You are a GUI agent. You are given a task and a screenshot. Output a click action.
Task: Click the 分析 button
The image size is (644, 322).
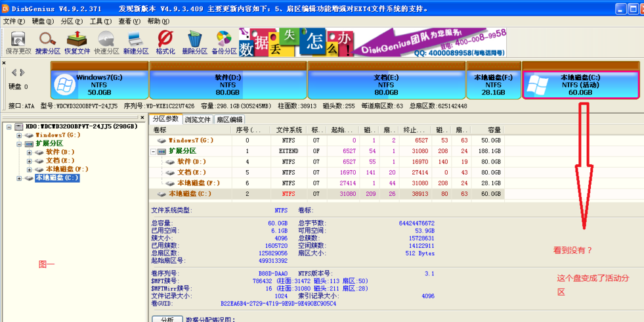167,319
